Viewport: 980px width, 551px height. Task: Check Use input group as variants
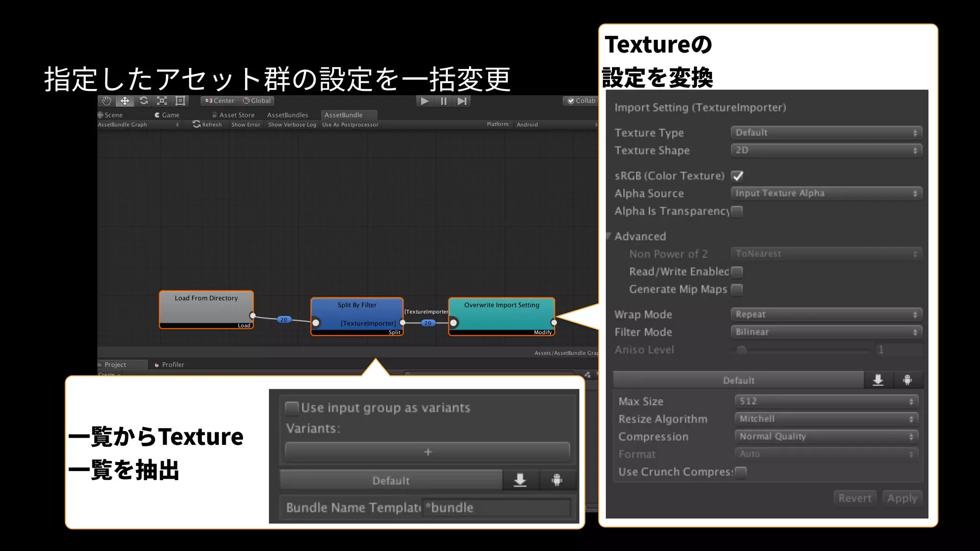click(x=291, y=408)
